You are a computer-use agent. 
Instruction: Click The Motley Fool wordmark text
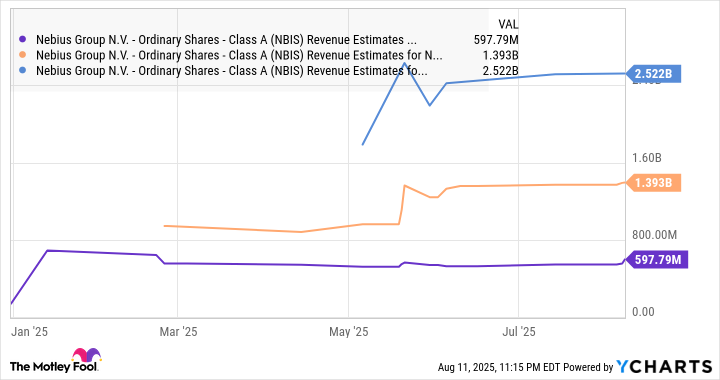[54, 367]
